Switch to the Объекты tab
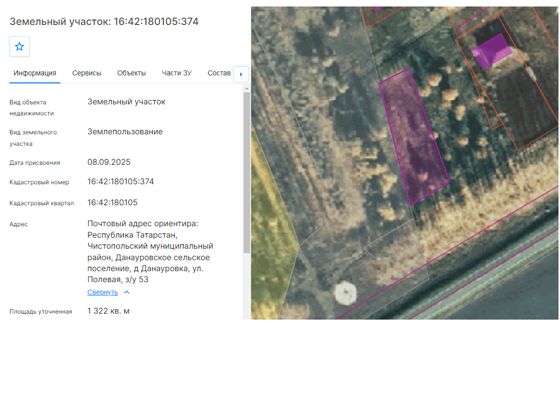This screenshot has height=396, width=560. click(131, 73)
